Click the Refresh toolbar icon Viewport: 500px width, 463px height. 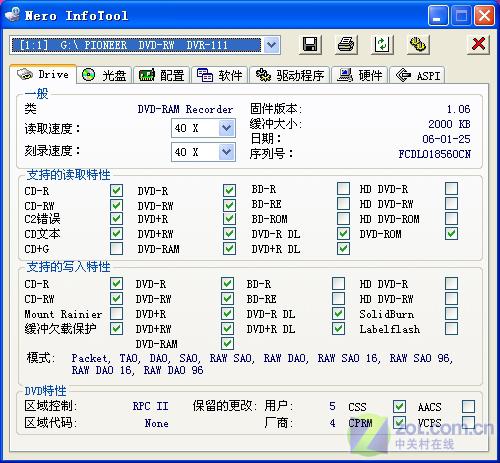(x=382, y=44)
